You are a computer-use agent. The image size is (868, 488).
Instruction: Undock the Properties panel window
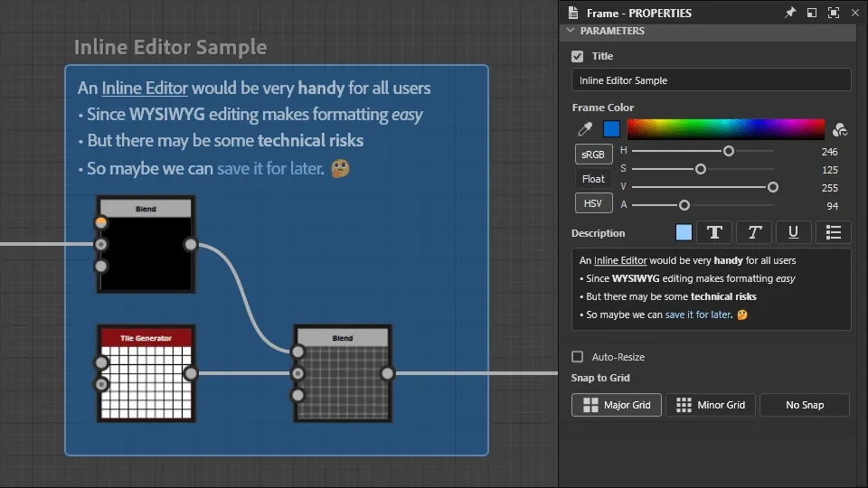tap(812, 13)
